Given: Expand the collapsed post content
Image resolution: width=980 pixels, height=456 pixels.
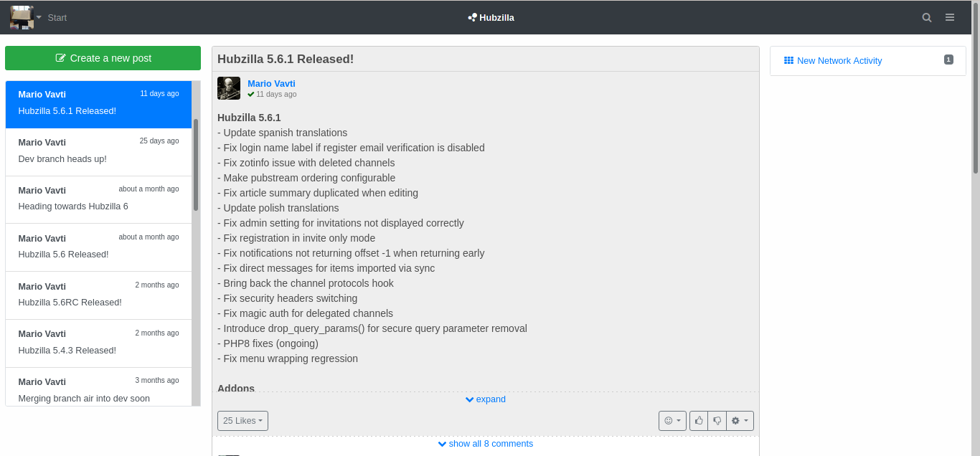Looking at the screenshot, I should point(486,399).
